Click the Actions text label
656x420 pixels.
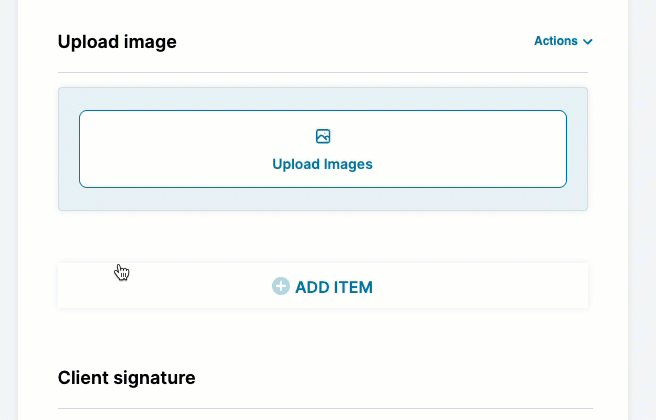555,41
